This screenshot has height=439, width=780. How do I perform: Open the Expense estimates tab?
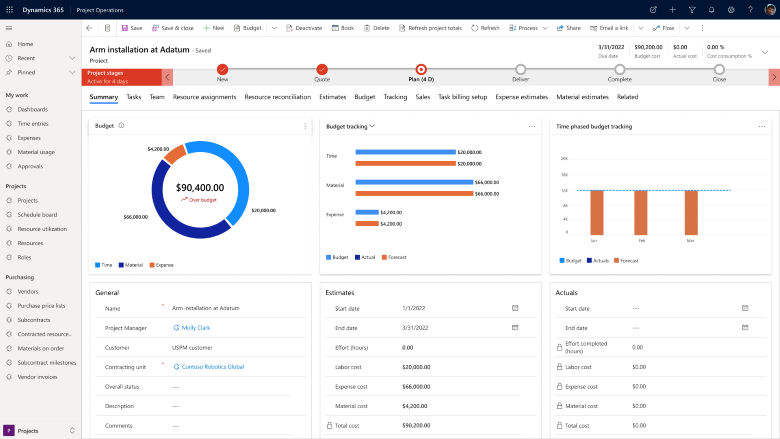click(x=521, y=97)
